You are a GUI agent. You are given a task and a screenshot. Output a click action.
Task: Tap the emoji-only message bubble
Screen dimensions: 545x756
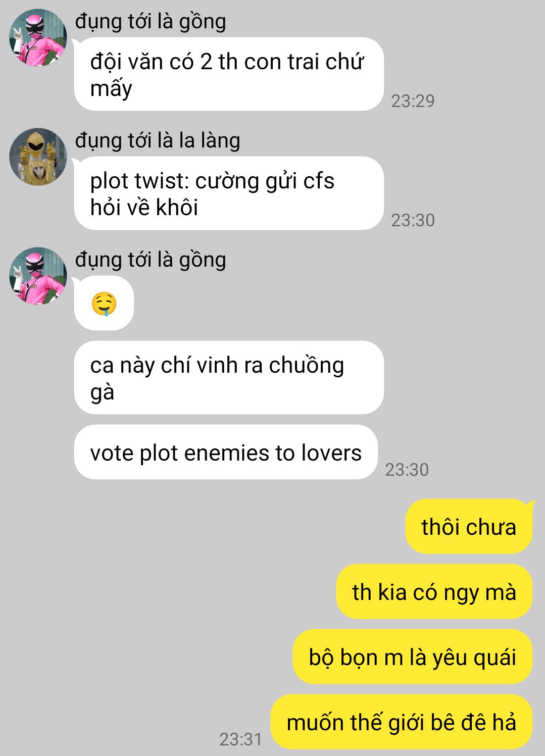[104, 304]
